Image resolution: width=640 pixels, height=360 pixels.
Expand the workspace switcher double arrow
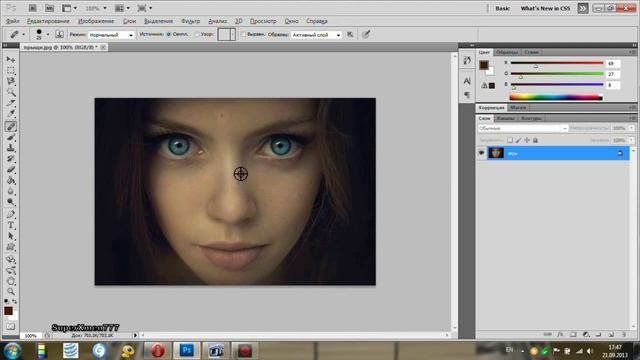click(583, 8)
